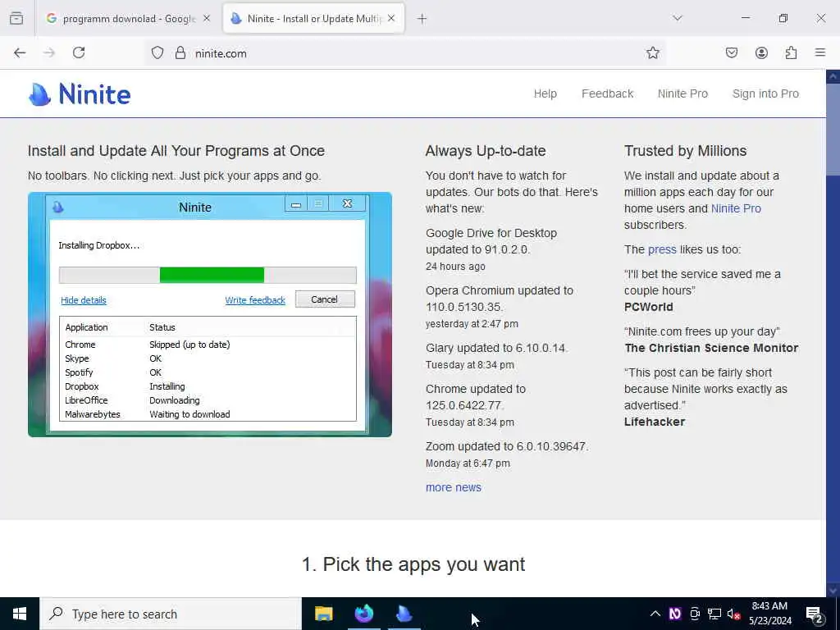Image resolution: width=840 pixels, height=630 pixels.
Task: Open a new tab with plus button
Action: [422, 19]
